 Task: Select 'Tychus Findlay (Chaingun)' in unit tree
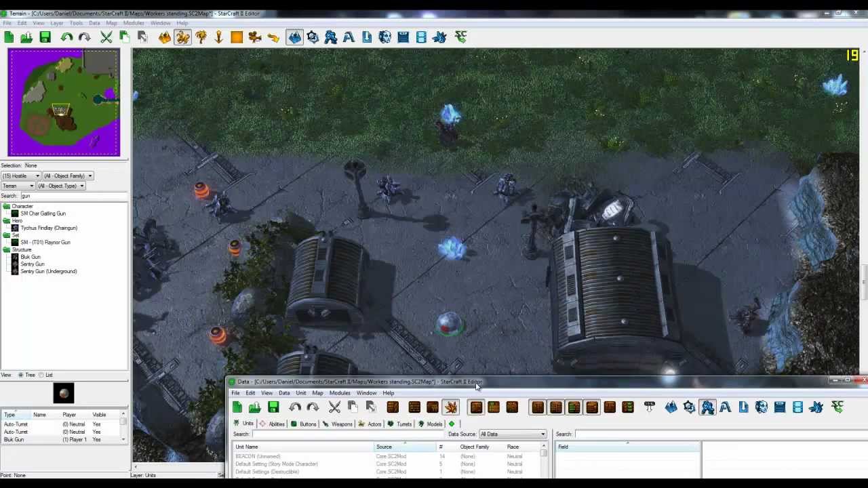pos(49,228)
